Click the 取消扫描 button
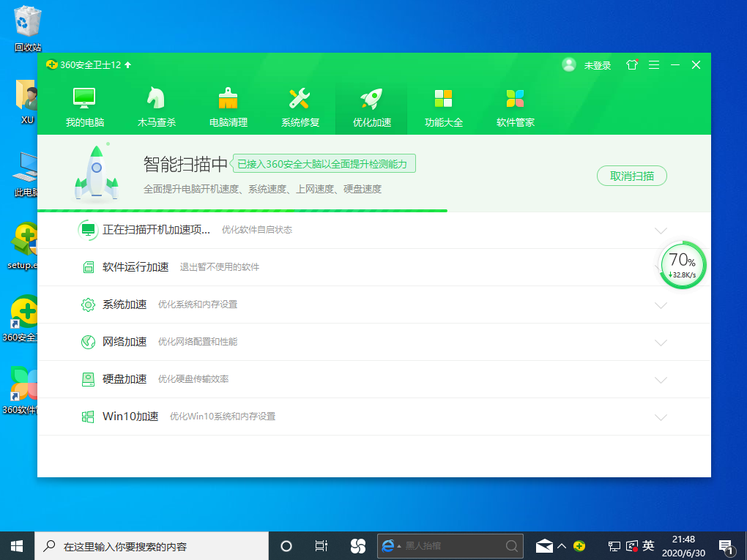Screen dimensions: 747x560 [631, 176]
